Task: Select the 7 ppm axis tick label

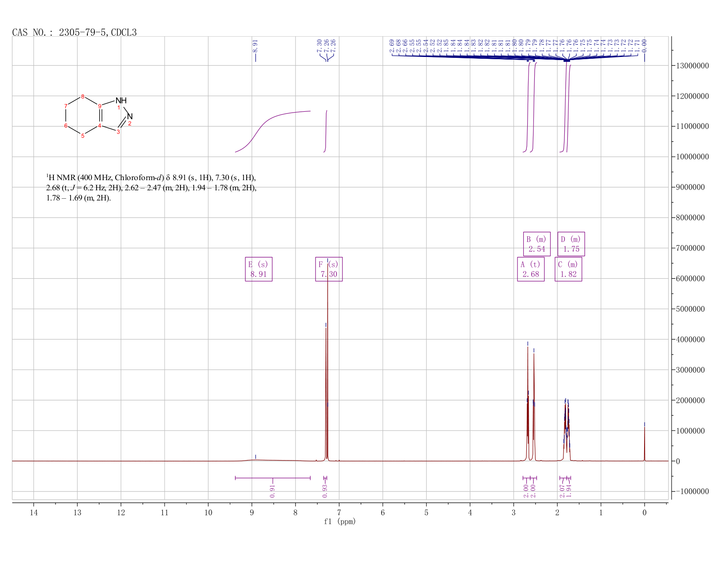Action: click(x=339, y=513)
